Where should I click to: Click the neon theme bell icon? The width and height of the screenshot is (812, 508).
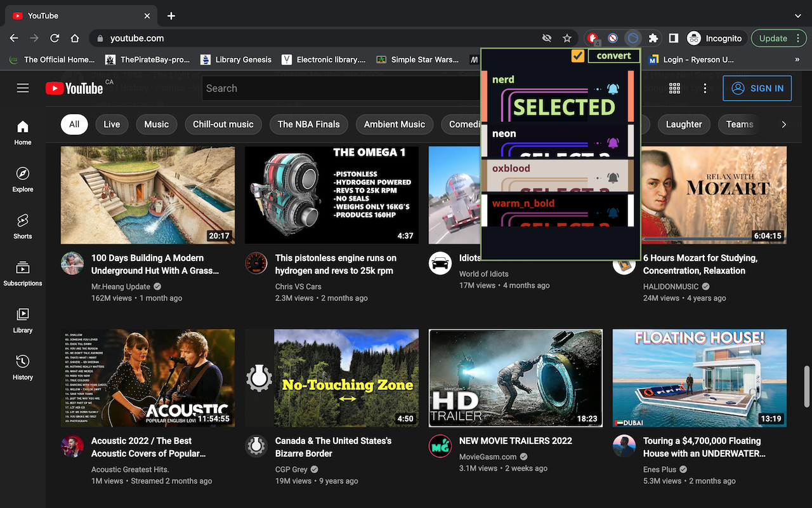click(613, 143)
